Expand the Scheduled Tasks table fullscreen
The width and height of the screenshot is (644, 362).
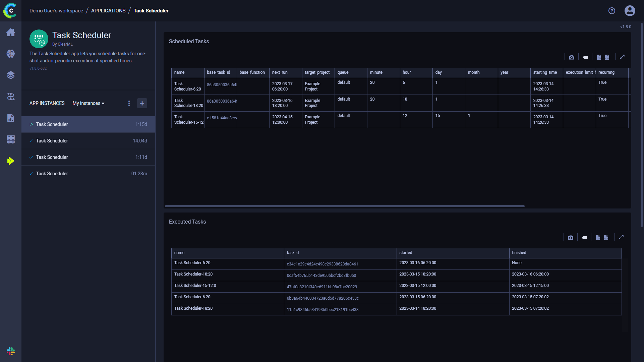(622, 57)
